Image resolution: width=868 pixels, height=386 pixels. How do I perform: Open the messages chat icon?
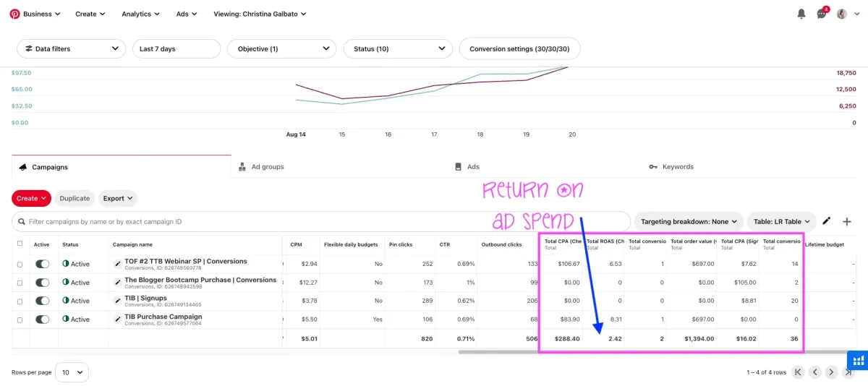(822, 13)
